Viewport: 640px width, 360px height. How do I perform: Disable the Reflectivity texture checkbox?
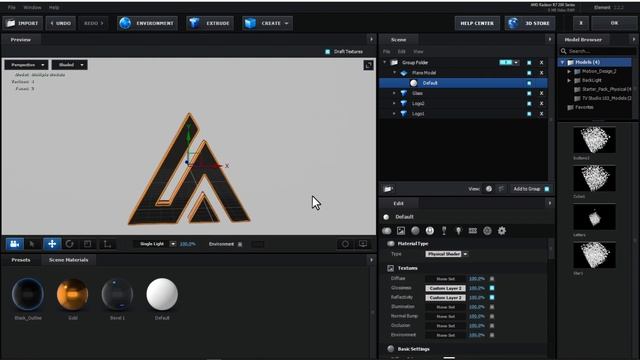tap(492, 298)
